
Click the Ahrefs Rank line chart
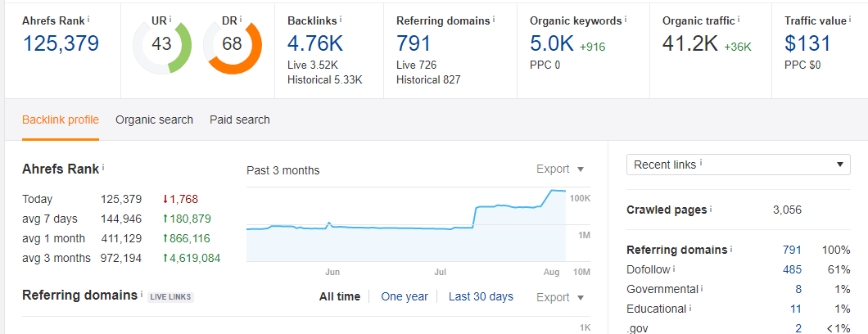coord(407,225)
